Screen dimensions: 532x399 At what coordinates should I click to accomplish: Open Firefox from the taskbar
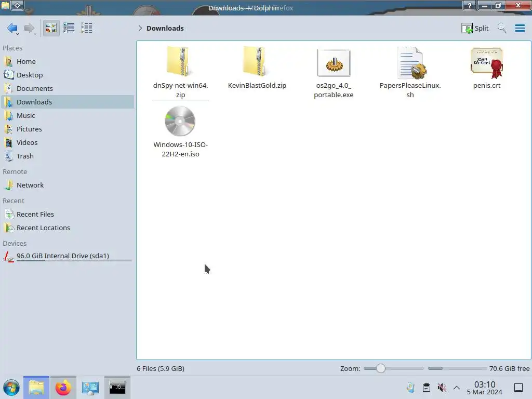[63, 388]
